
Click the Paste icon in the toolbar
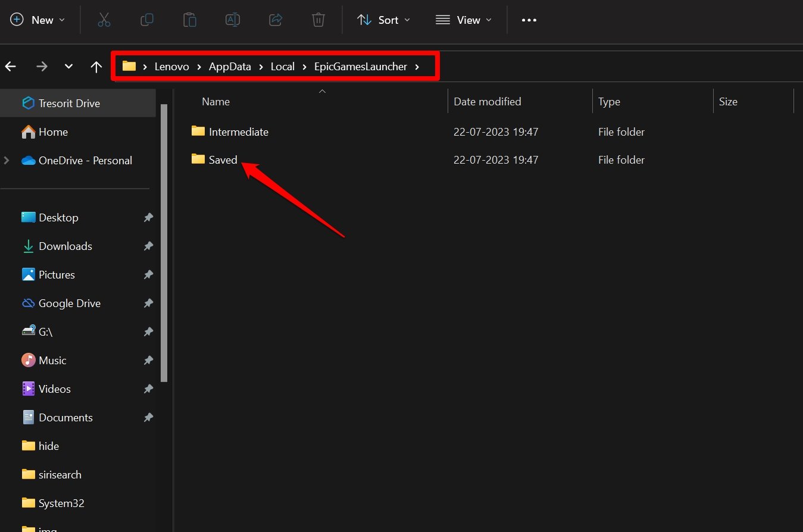tap(190, 20)
